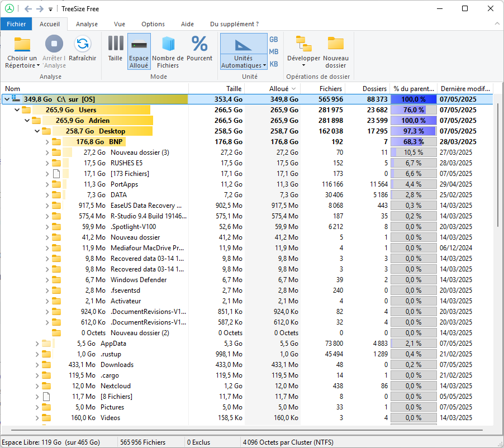This screenshot has width=504, height=448.
Task: Sort by the Nom column header
Action: pos(94,89)
